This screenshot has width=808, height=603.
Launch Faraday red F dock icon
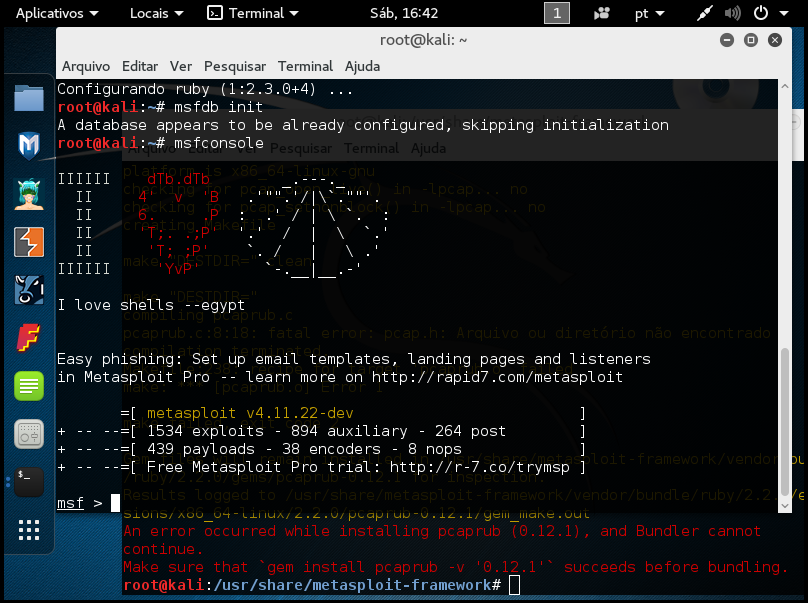click(29, 338)
